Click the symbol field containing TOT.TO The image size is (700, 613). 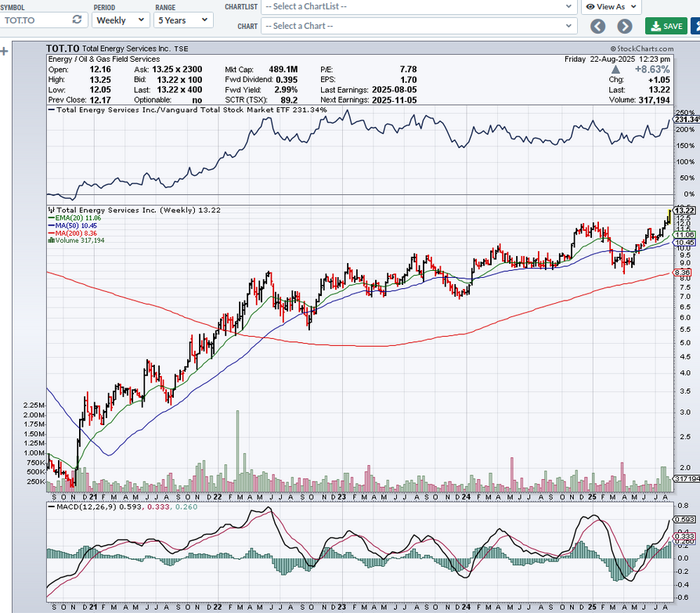(x=35, y=20)
